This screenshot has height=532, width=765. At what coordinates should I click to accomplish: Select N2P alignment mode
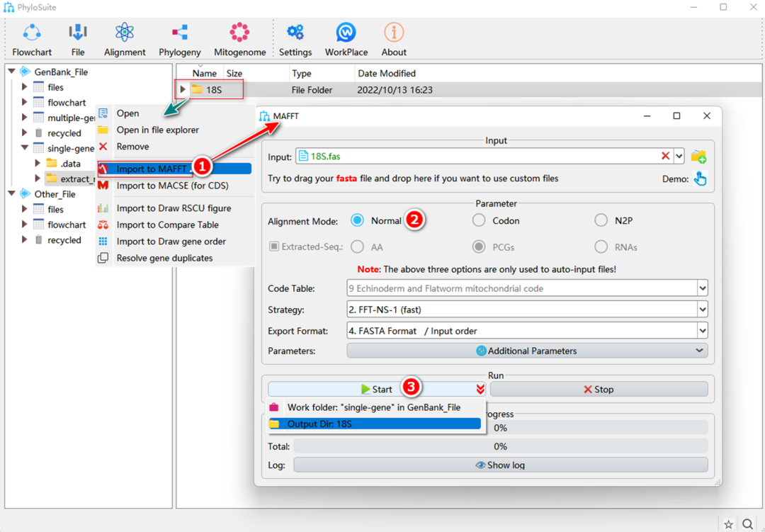pos(601,220)
